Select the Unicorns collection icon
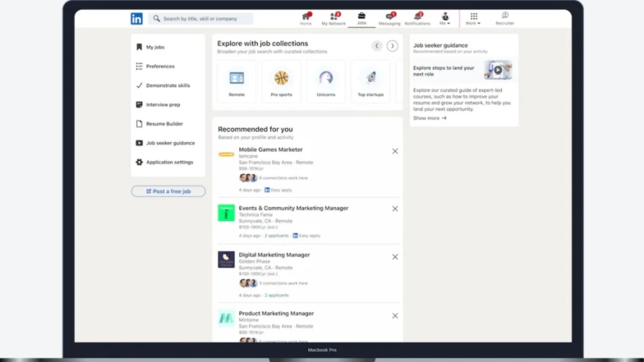Image resolution: width=644 pixels, height=362 pixels. pyautogui.click(x=326, y=78)
